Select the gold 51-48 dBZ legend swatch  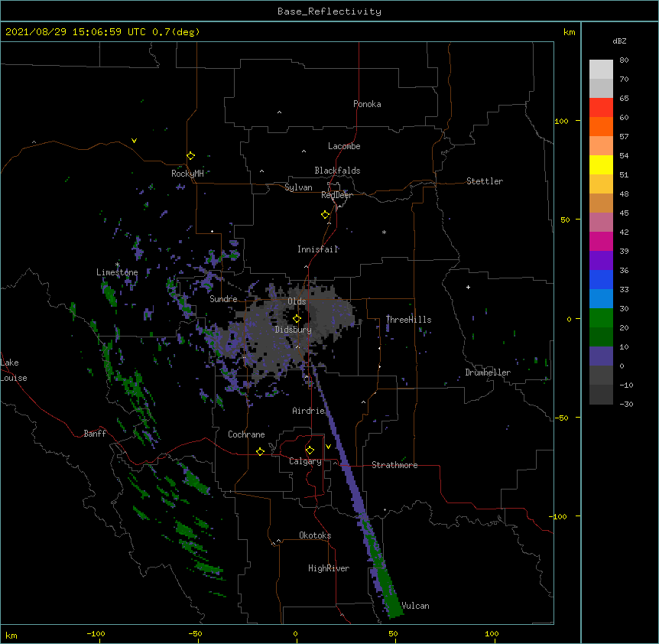click(x=601, y=184)
